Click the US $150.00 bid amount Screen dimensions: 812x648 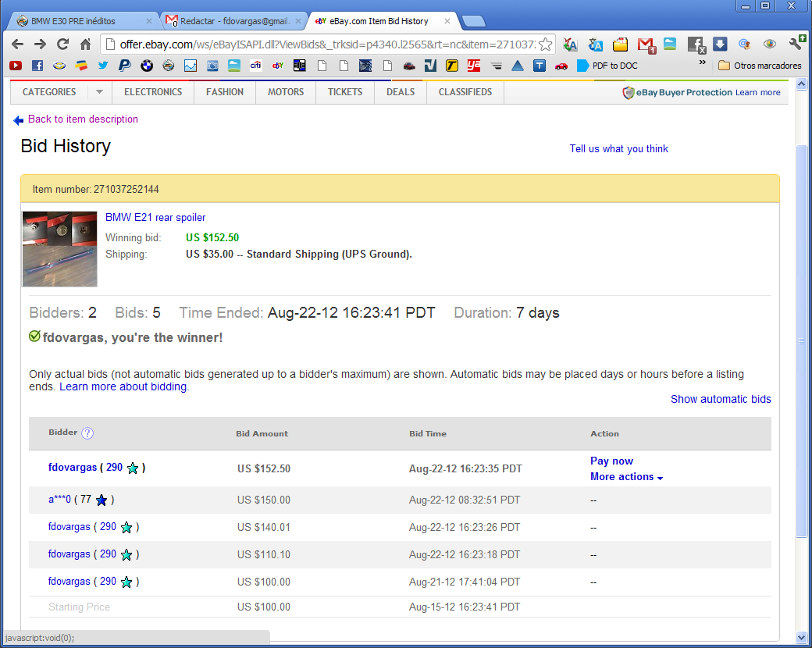[x=264, y=500]
